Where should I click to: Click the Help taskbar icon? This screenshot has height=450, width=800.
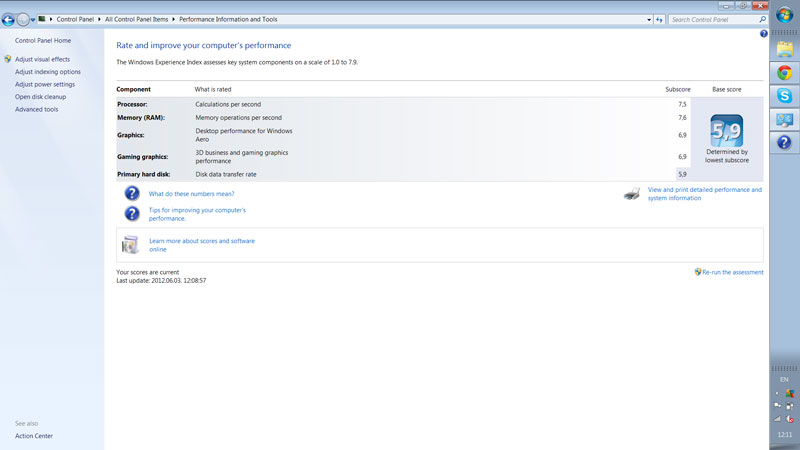[x=785, y=142]
